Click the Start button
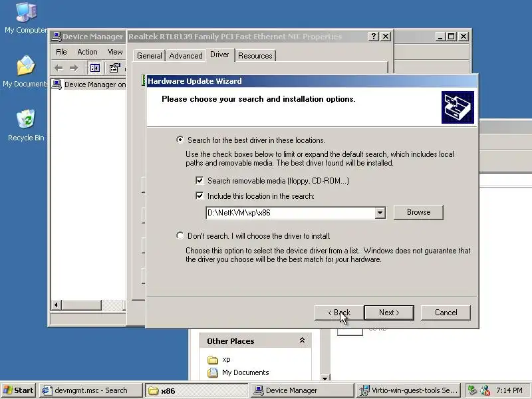532x399 pixels. coord(19,390)
